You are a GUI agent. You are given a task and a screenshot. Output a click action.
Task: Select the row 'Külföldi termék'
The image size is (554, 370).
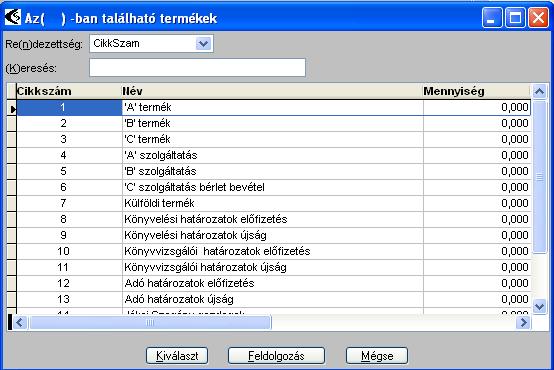(273, 203)
